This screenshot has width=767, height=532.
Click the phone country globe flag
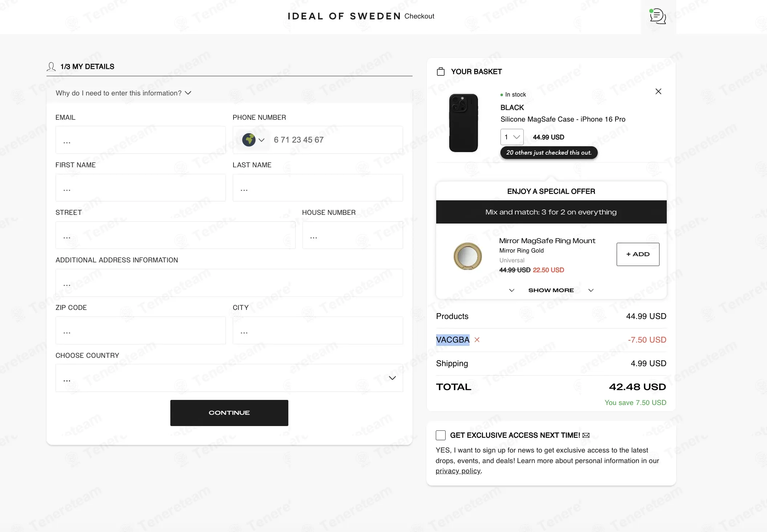click(249, 140)
